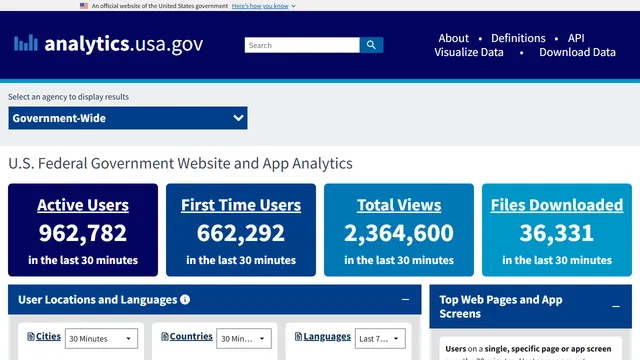Click the Select an agency to display results label
This screenshot has width=640, height=360.
(x=68, y=97)
